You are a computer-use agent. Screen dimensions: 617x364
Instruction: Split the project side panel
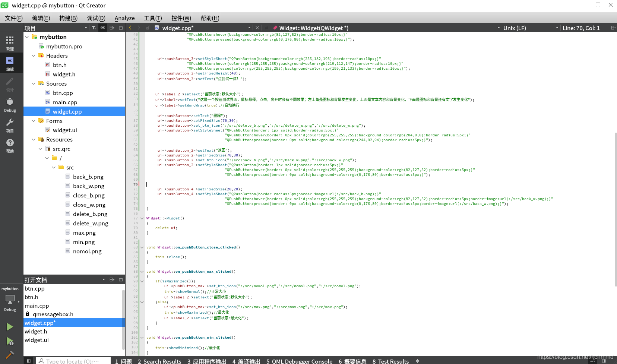click(x=112, y=28)
